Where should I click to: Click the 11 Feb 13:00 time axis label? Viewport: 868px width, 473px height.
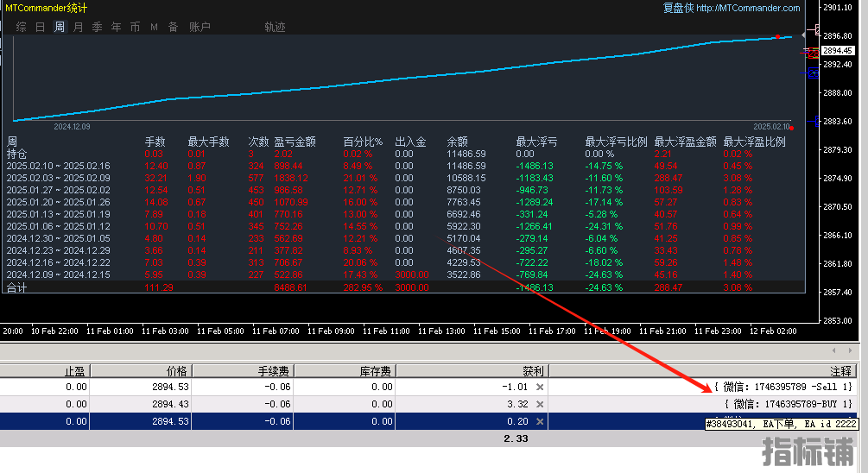click(441, 331)
